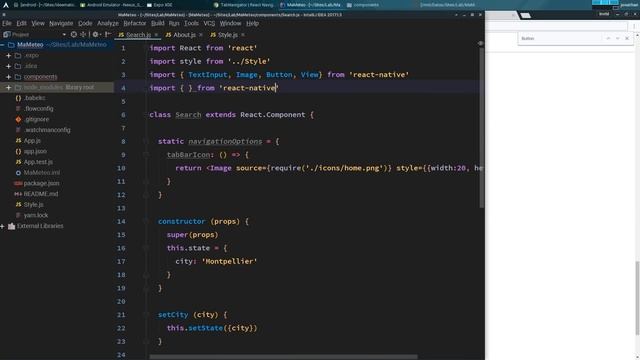Fold tabBarIcon arrow function at line 9

[x=146, y=155]
